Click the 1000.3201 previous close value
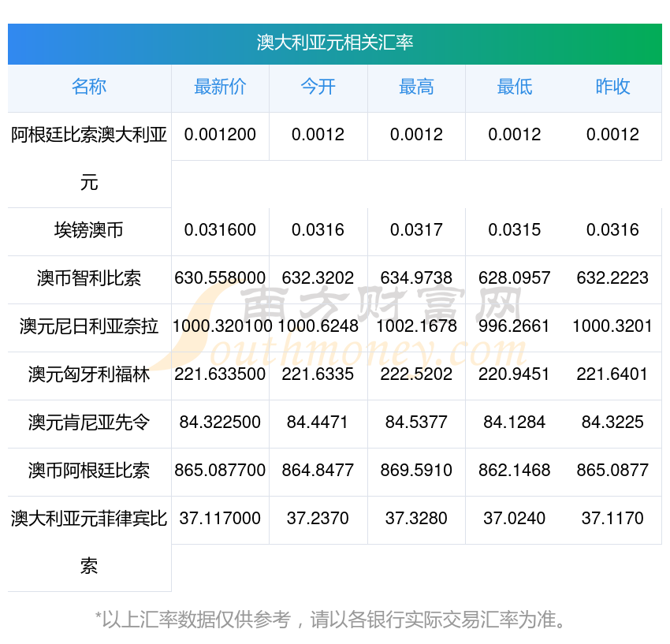Viewport: 670px width, 644px height. (x=612, y=326)
